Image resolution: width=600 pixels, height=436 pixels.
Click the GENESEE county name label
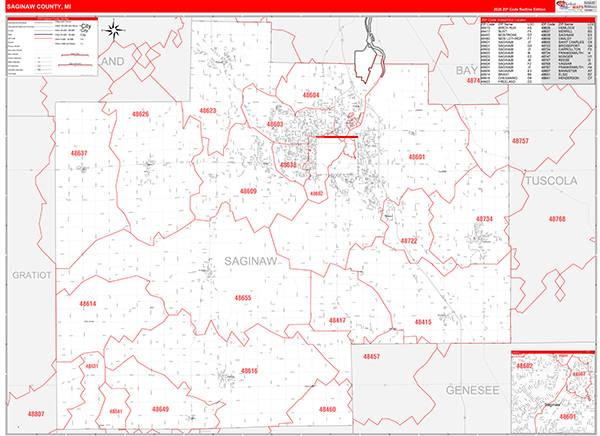pyautogui.click(x=472, y=390)
